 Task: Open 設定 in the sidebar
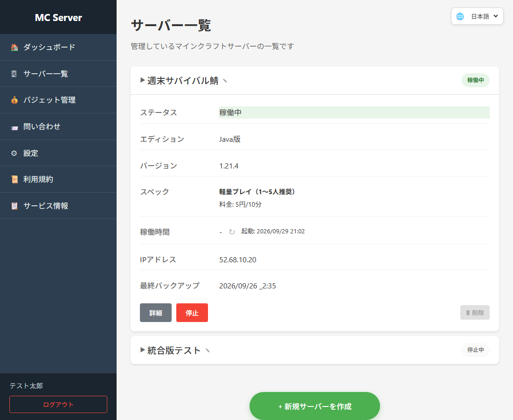(x=58, y=153)
